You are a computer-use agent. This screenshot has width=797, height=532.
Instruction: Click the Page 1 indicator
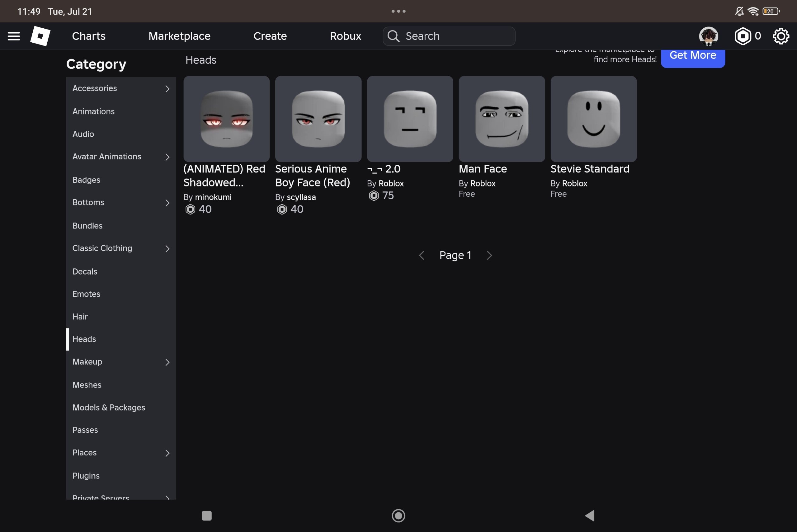click(455, 256)
